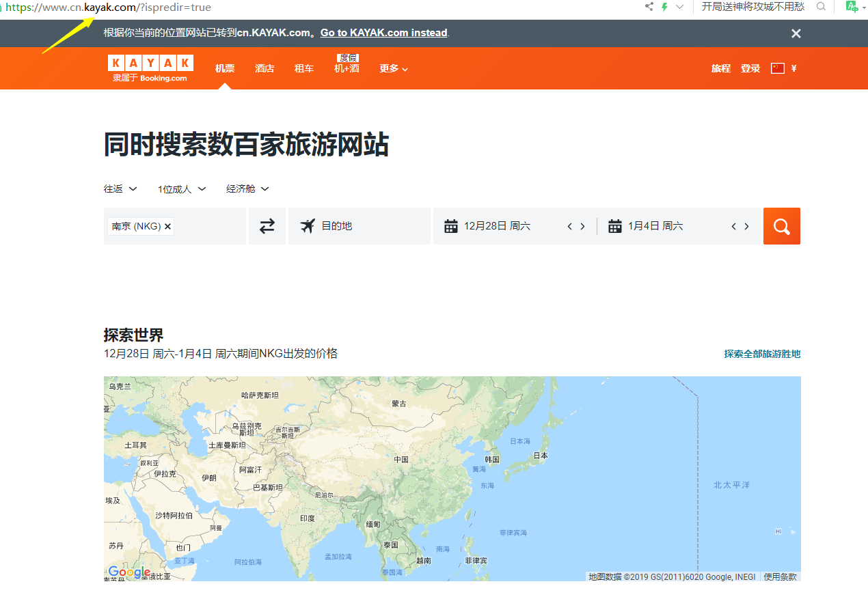This screenshot has width=868, height=599.
Task: Open the map 使用条款 terms link
Action: coord(781,577)
